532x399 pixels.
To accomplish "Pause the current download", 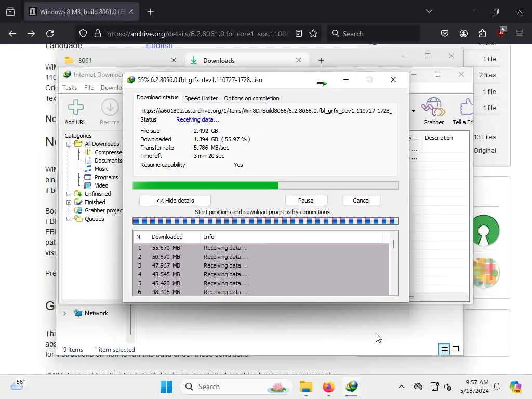I will point(305,201).
